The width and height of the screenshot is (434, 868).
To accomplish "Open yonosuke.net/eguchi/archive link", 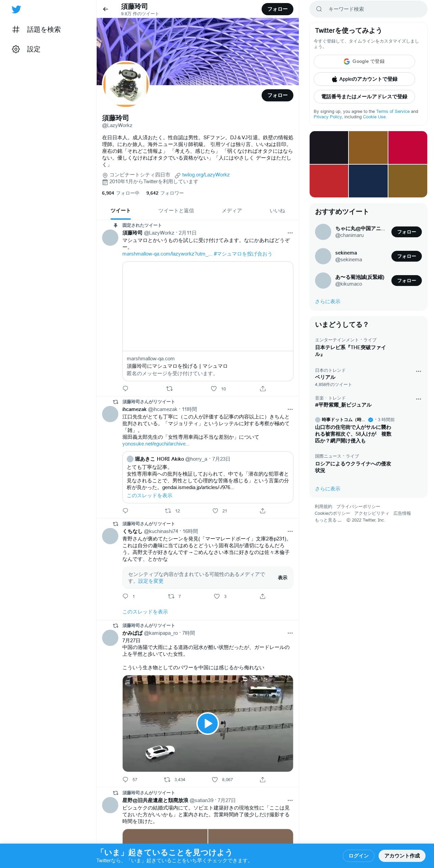I will 156,444.
